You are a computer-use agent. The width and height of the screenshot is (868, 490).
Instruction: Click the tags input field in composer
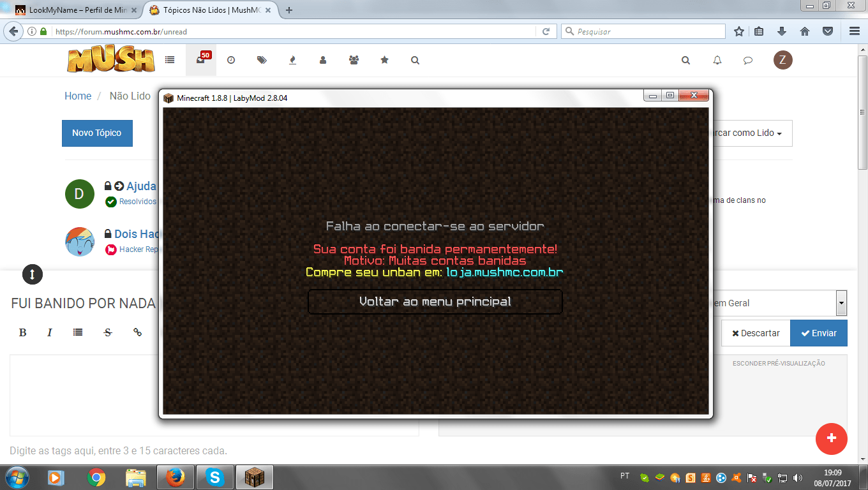(x=119, y=450)
